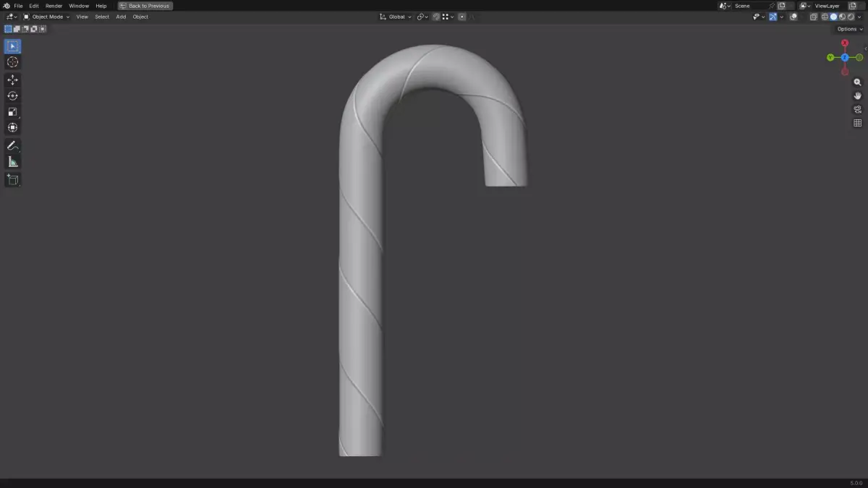
Task: Open the Object Mode dropdown
Action: (48, 17)
